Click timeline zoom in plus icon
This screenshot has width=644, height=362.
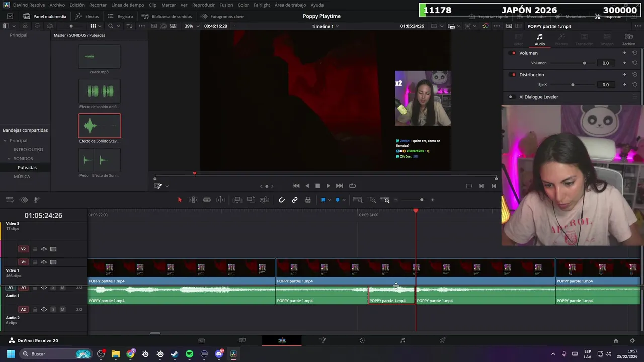click(x=432, y=200)
